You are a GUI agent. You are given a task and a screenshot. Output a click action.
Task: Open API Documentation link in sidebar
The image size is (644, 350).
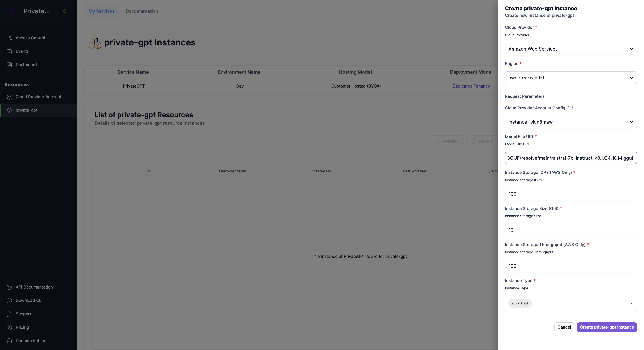coord(34,287)
